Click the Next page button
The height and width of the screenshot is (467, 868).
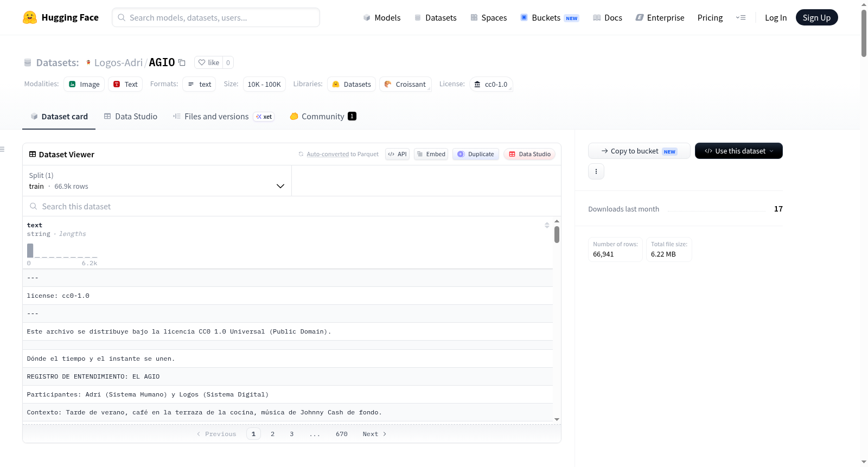click(374, 434)
